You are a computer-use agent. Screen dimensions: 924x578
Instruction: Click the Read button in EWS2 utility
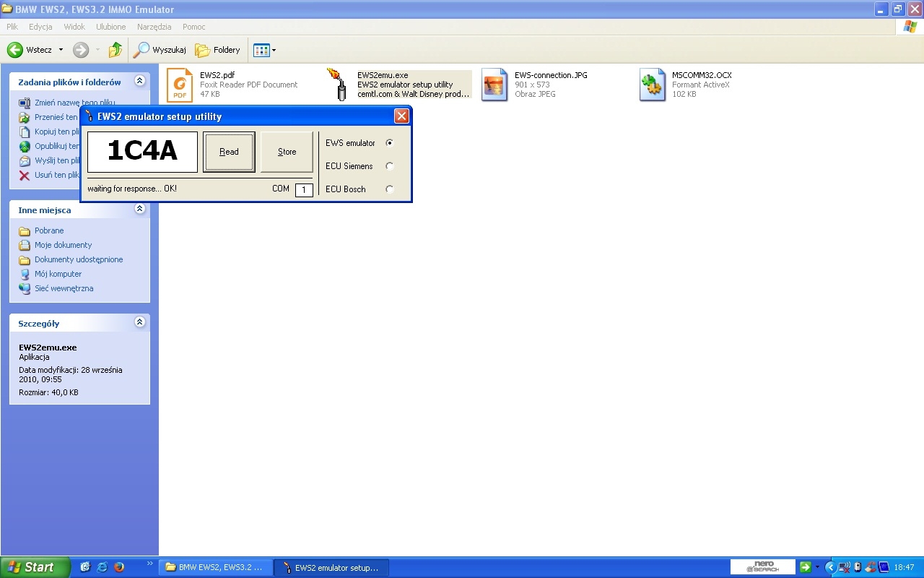coord(229,152)
